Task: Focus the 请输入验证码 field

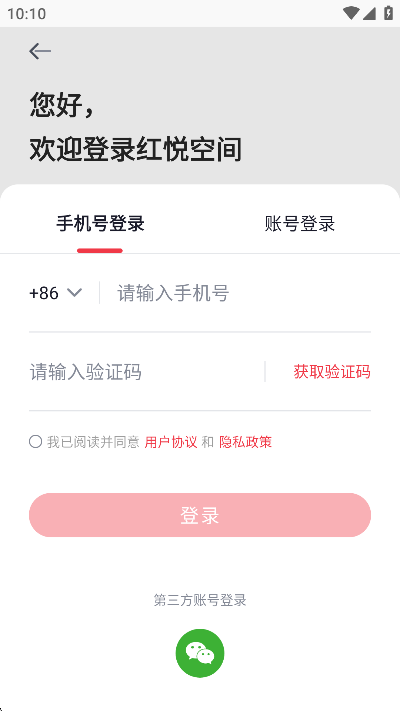Action: (146, 372)
